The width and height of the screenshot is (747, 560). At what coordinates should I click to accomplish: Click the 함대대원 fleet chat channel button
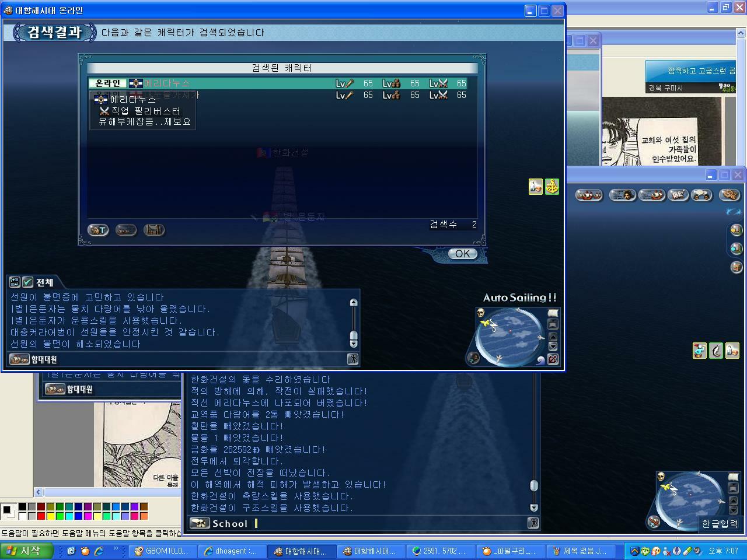[34, 359]
